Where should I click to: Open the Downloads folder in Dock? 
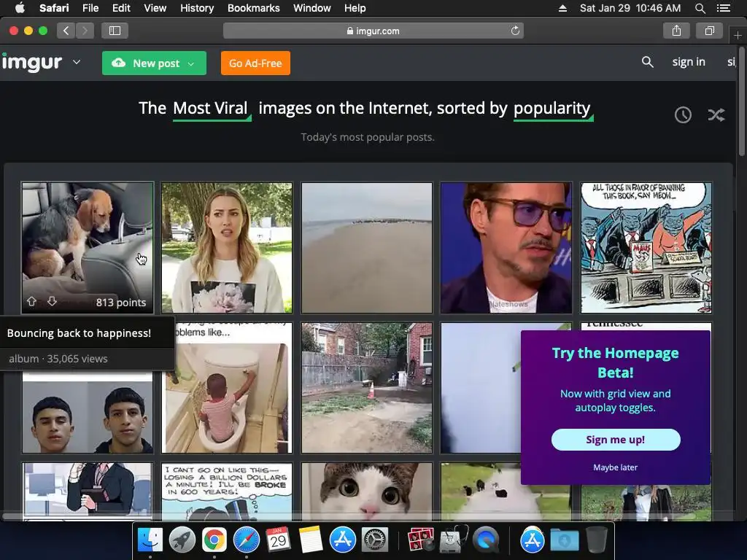pyautogui.click(x=564, y=540)
